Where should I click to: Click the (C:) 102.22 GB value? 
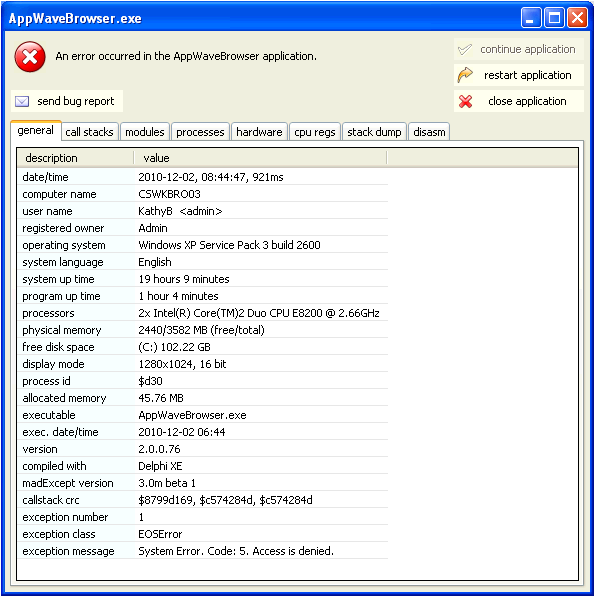[x=174, y=347]
